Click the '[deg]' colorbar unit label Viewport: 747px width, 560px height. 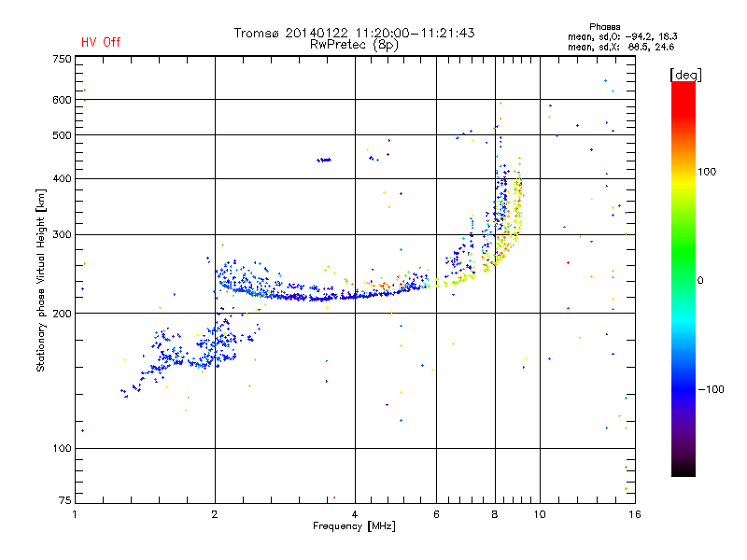685,75
